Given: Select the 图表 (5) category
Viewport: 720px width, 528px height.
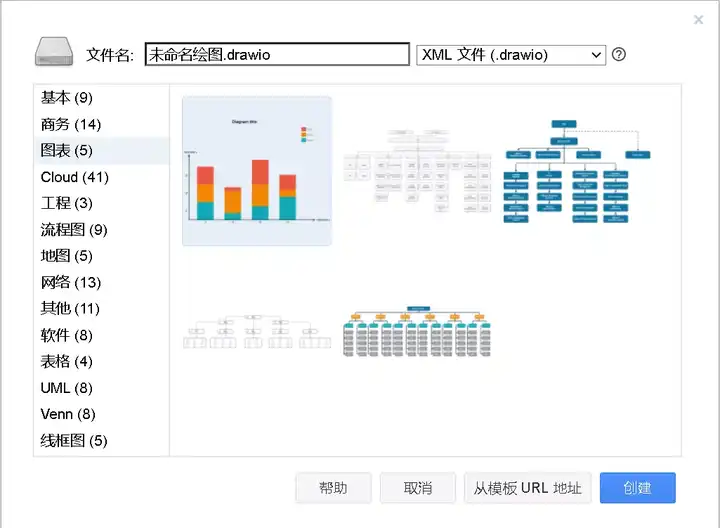Looking at the screenshot, I should tap(101, 151).
